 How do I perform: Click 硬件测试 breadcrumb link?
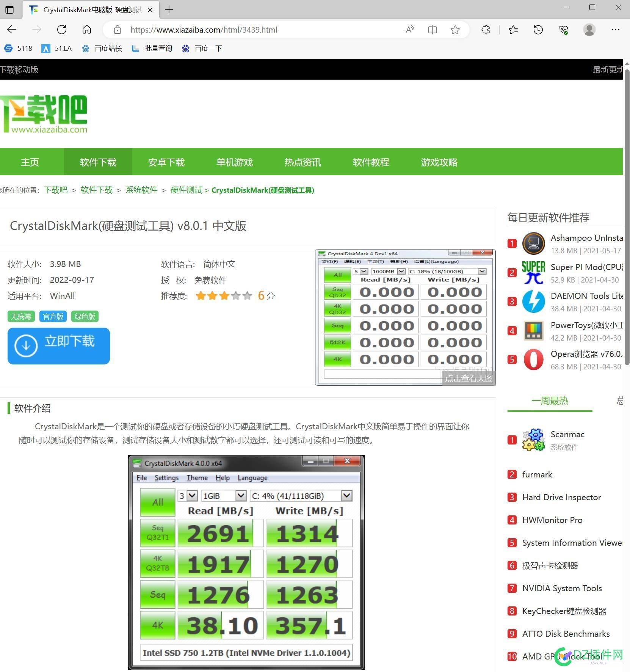pos(186,190)
